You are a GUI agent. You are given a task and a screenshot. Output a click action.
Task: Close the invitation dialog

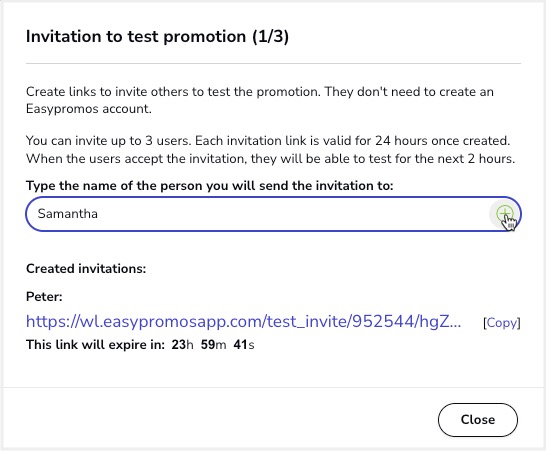coord(478,420)
